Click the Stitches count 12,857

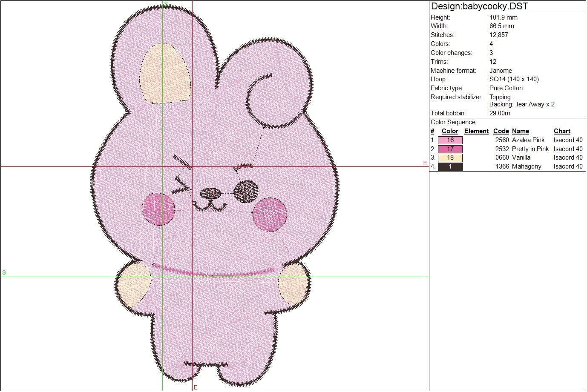[x=499, y=34]
